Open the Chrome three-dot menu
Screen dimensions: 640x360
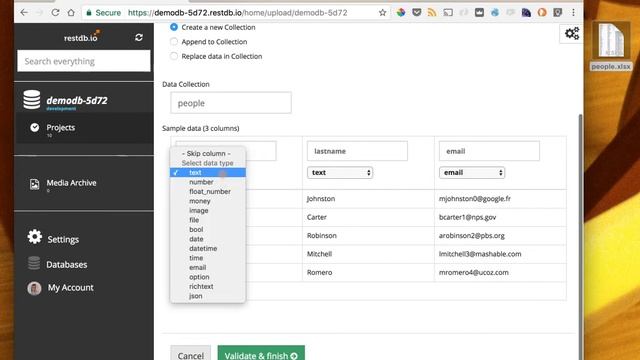(573, 13)
